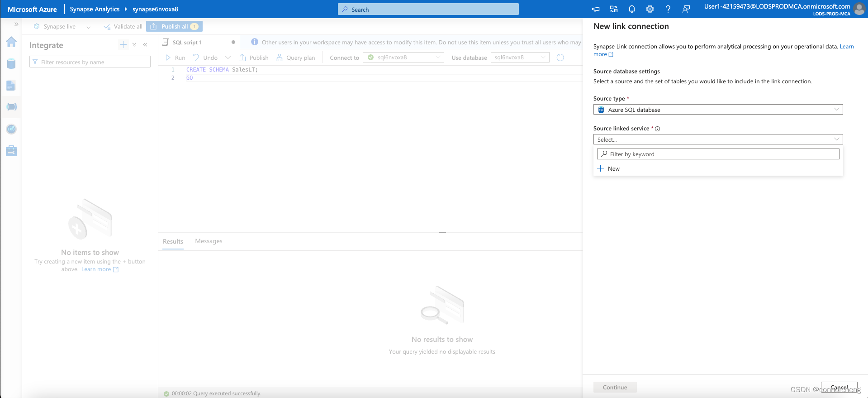Open the Manage hub toolbox icon
This screenshot has height=398, width=868.
click(11, 151)
